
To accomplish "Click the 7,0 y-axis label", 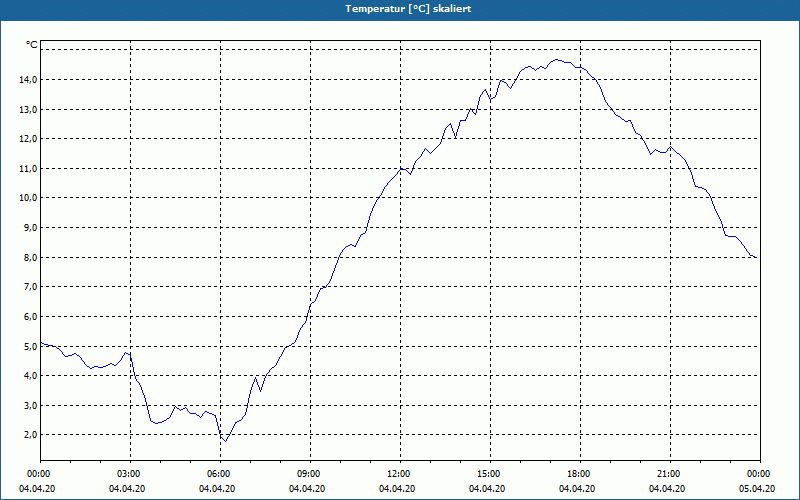I will [x=30, y=287].
